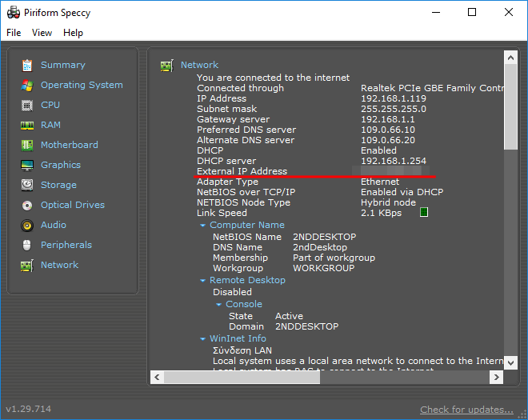Click the Optical Drives disc icon
The image size is (528, 420).
pyautogui.click(x=27, y=205)
